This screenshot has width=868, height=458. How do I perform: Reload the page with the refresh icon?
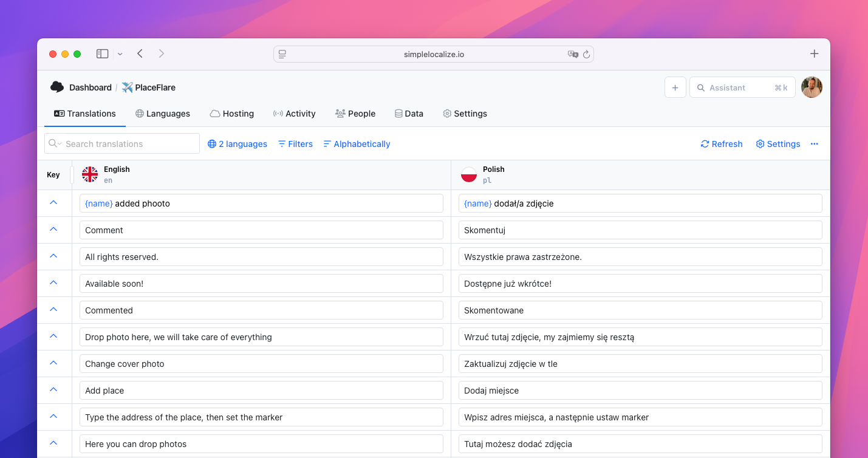pos(587,54)
